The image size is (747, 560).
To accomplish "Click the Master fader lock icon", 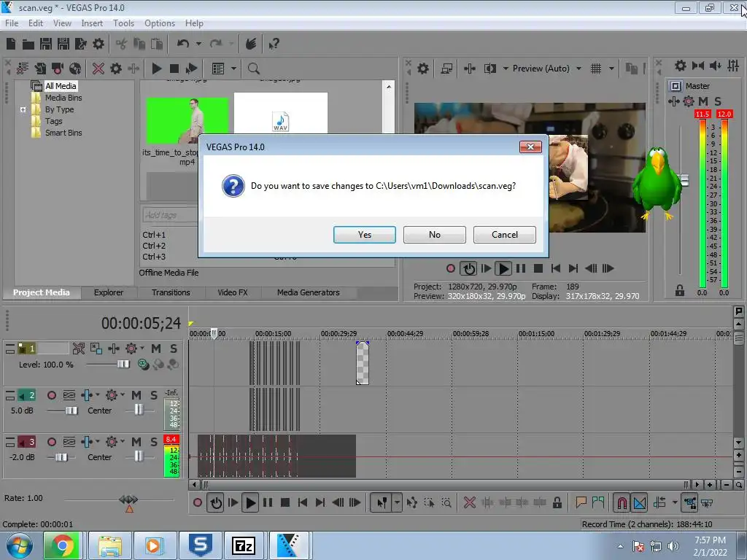I will (680, 290).
